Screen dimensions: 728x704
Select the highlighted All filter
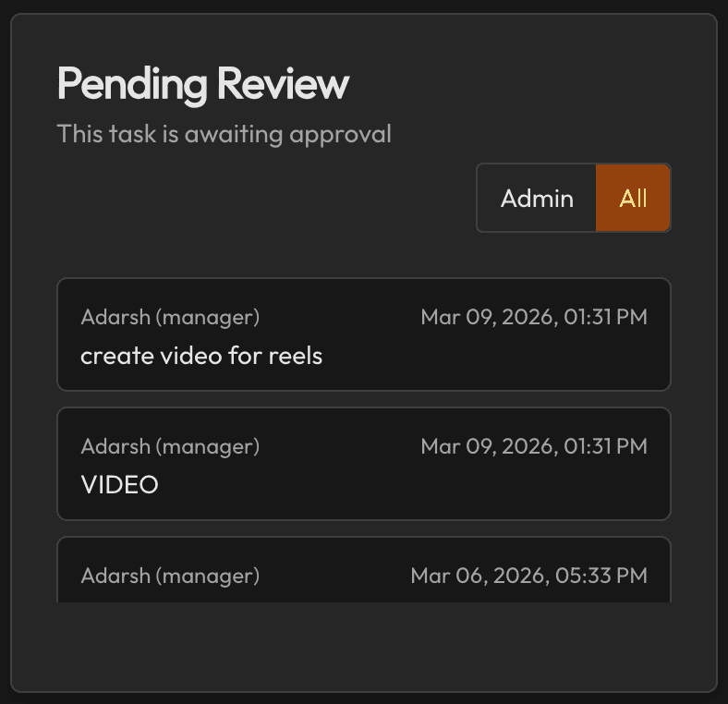633,199
